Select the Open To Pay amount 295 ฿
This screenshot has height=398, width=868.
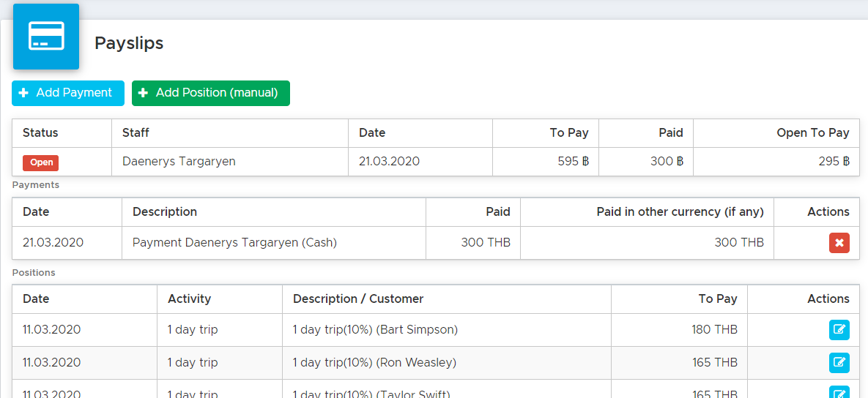click(834, 162)
